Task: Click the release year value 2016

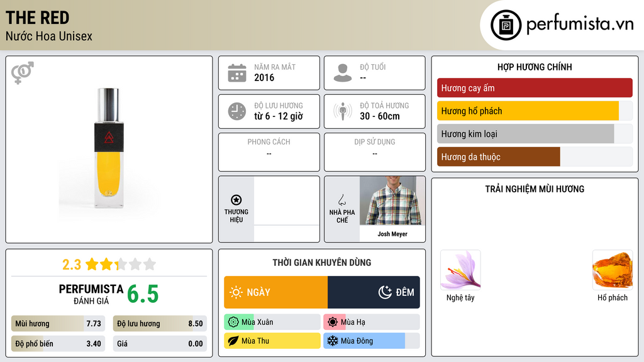Action: pyautogui.click(x=264, y=77)
